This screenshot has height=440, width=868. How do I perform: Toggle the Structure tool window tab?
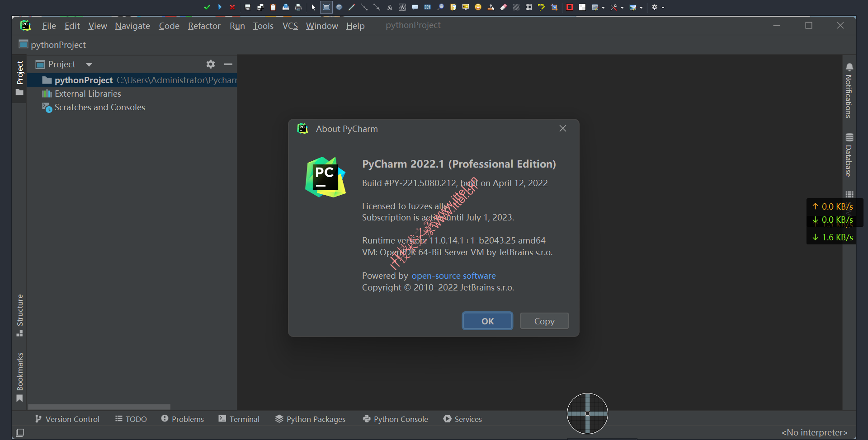(19, 315)
